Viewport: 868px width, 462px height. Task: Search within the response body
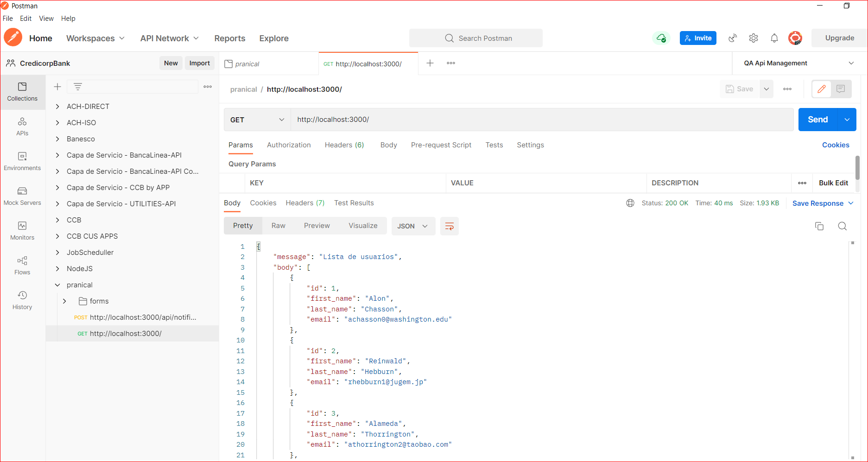click(843, 226)
